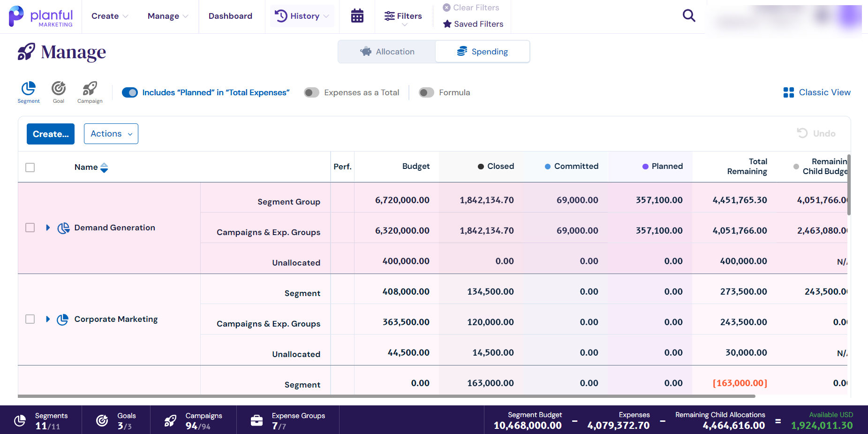This screenshot has width=868, height=434.
Task: Open Demand Generation segment name
Action: 115,228
